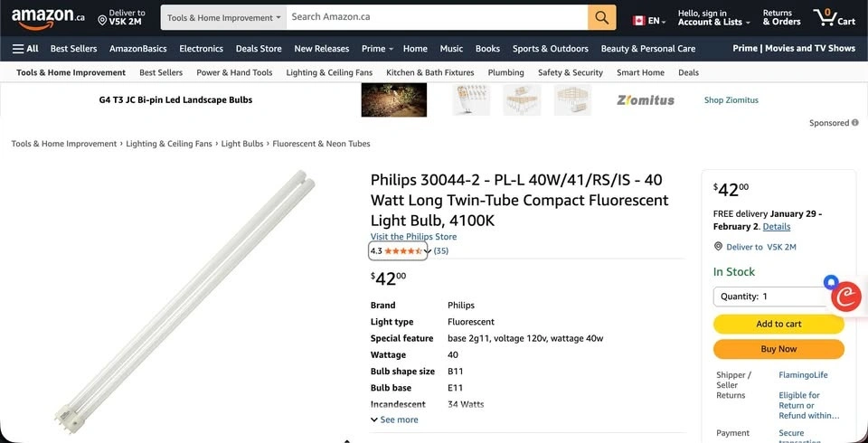The width and height of the screenshot is (868, 443).
Task: Visit the Philips Store link
Action: (x=413, y=237)
